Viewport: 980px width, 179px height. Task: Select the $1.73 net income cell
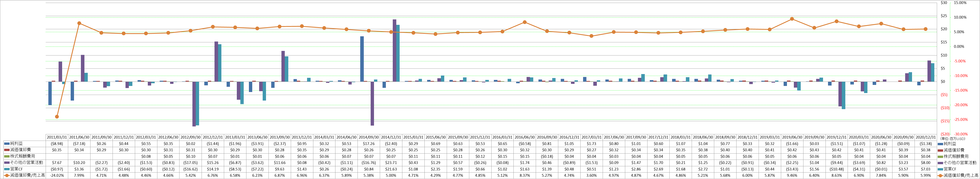pyautogui.click(x=592, y=144)
